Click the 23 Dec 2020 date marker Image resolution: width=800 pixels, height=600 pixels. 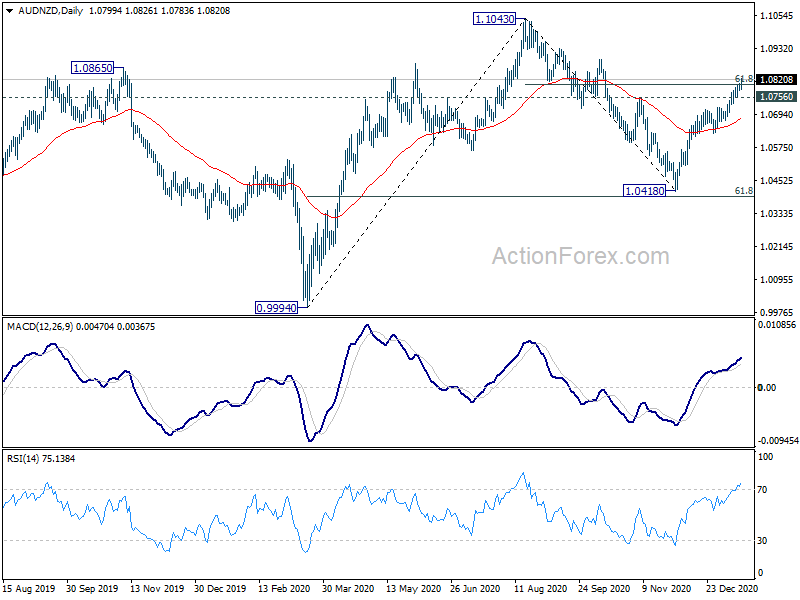click(732, 589)
